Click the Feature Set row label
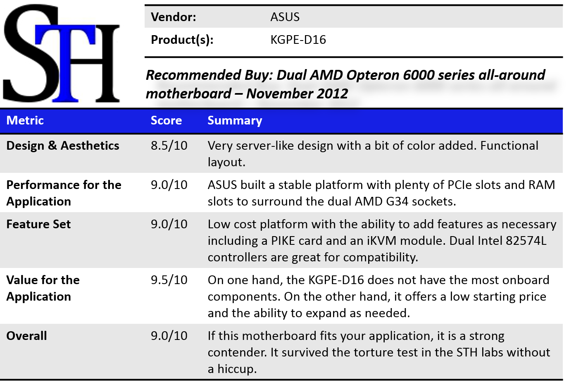588x385 pixels. (38, 224)
